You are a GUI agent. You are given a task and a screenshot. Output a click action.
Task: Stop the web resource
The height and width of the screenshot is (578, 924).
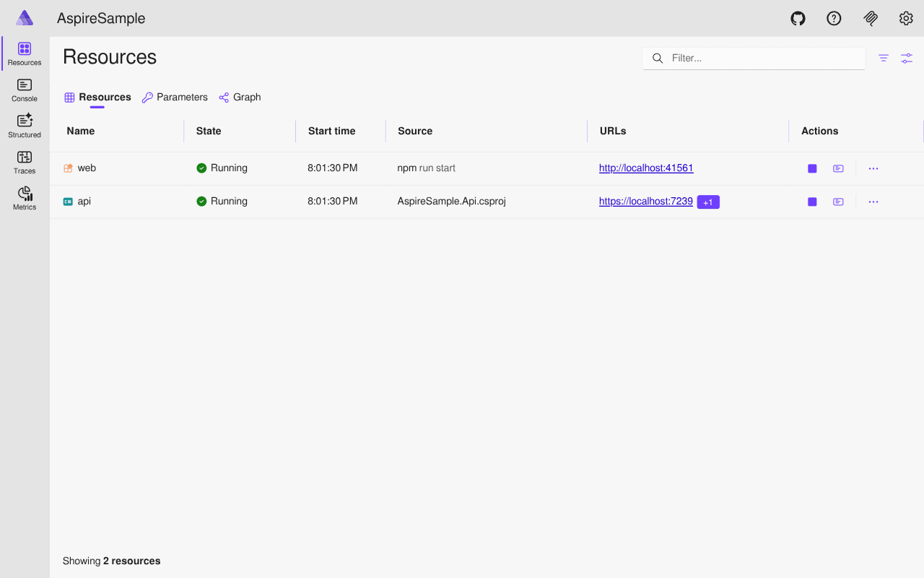[811, 168]
